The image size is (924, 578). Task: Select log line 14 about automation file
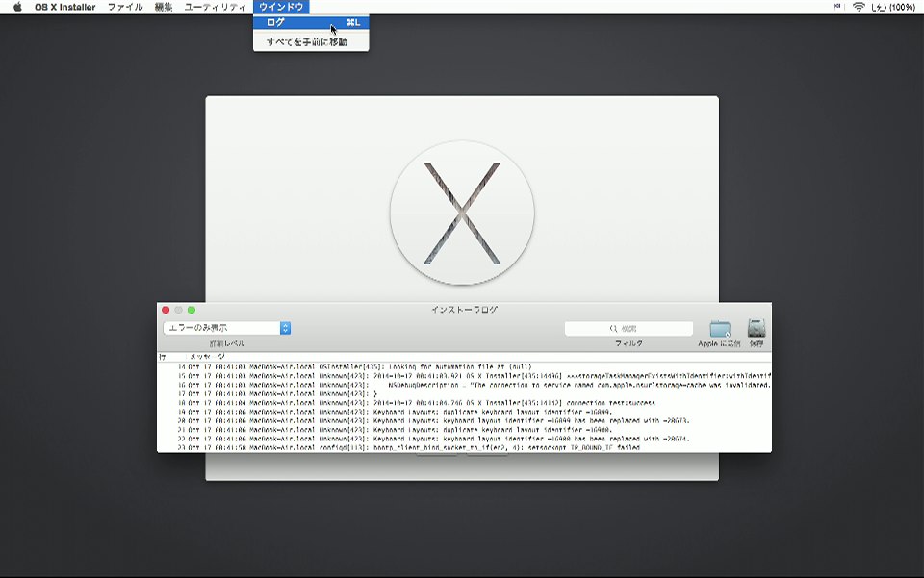tap(464, 366)
